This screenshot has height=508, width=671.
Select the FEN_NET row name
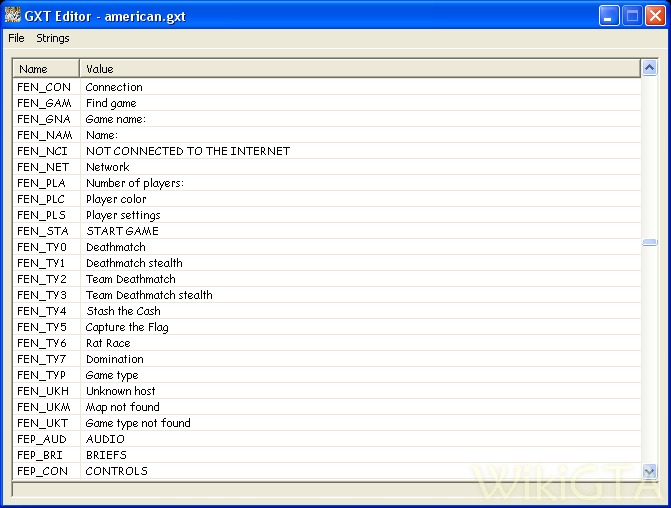click(x=43, y=167)
